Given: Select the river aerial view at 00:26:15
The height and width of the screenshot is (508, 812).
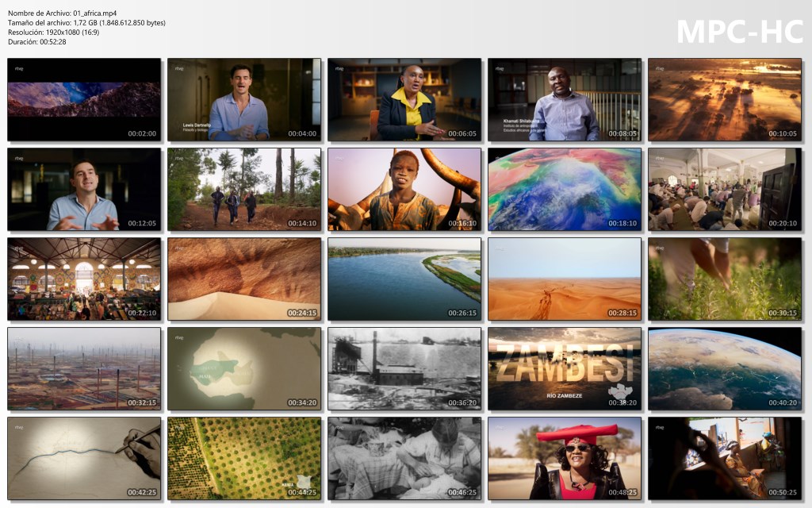Looking at the screenshot, I should coord(404,279).
